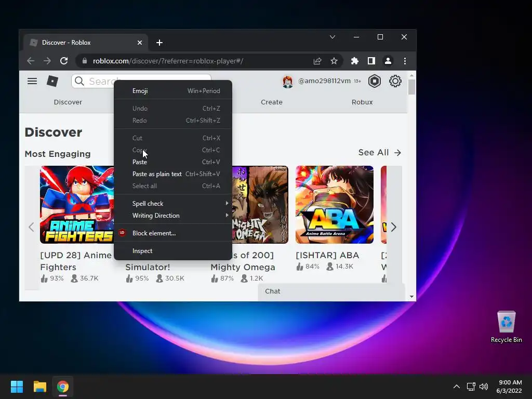The width and height of the screenshot is (532, 399).
Task: Open a new browser tab
Action: (x=159, y=43)
